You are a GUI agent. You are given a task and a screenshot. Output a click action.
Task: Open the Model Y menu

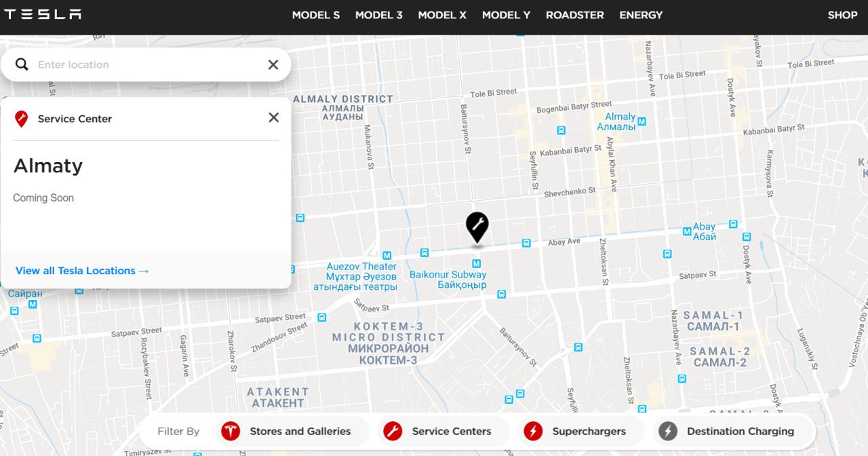pos(506,15)
